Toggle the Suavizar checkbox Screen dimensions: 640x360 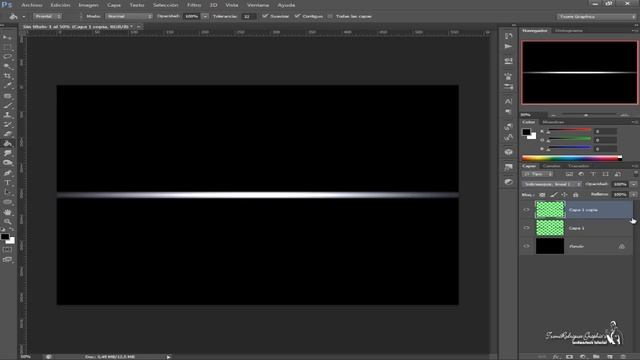(x=265, y=16)
